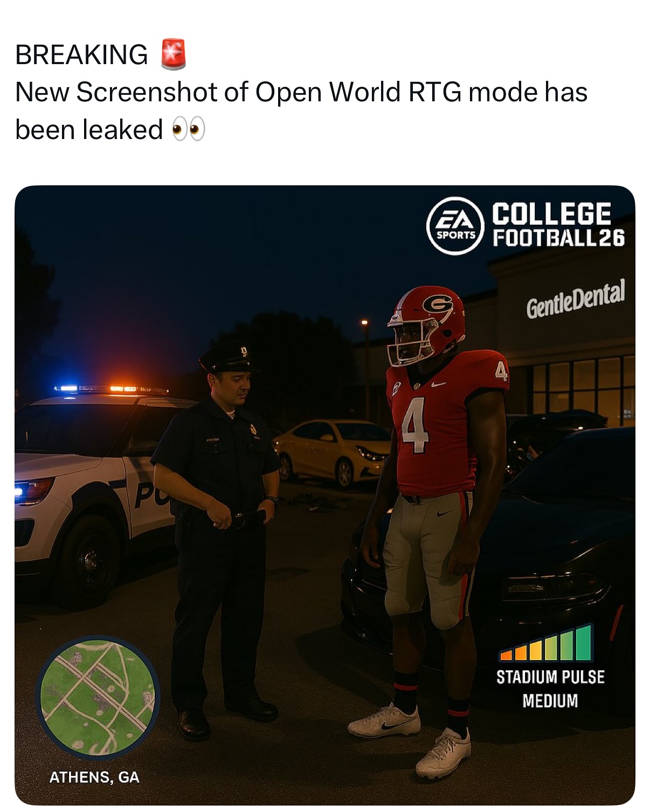Click the street lamp light
This screenshot has height=812, width=650.
click(364, 322)
